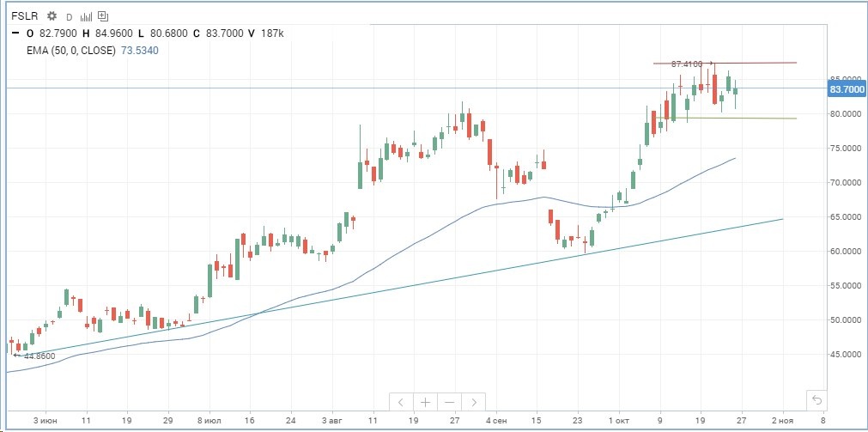
Task: Click the 75.0000 price axis label
Action: pyautogui.click(x=846, y=149)
